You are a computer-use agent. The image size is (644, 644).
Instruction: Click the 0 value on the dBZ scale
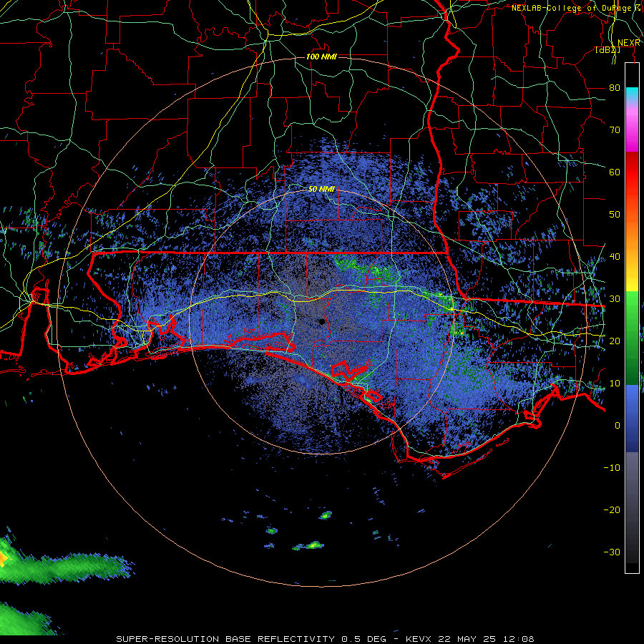(618, 426)
